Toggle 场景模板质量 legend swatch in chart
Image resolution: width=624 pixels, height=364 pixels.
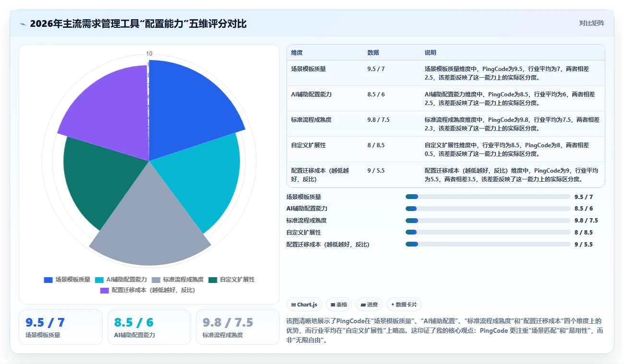[x=48, y=280]
